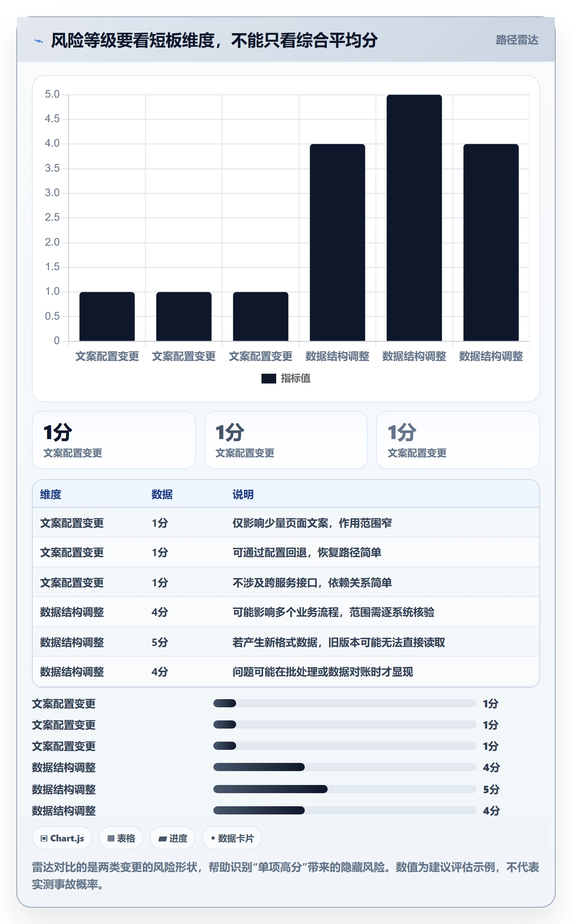Select the row 可通过配置回退，恢复路径简单
572x924 pixels.
(x=286, y=552)
